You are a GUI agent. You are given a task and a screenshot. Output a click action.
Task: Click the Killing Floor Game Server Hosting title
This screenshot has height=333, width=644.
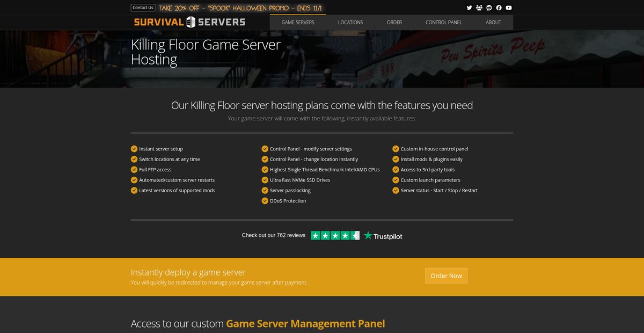point(206,52)
